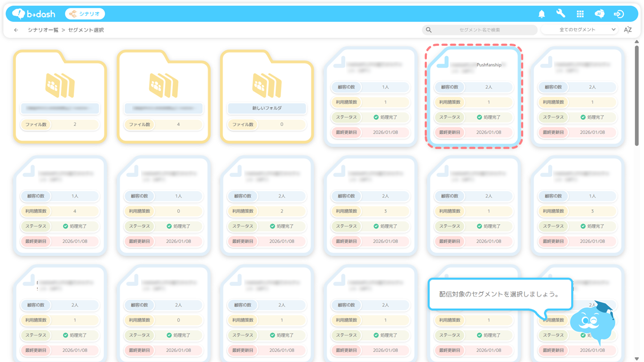
Task: Click the segment name search field
Action: pos(480,30)
